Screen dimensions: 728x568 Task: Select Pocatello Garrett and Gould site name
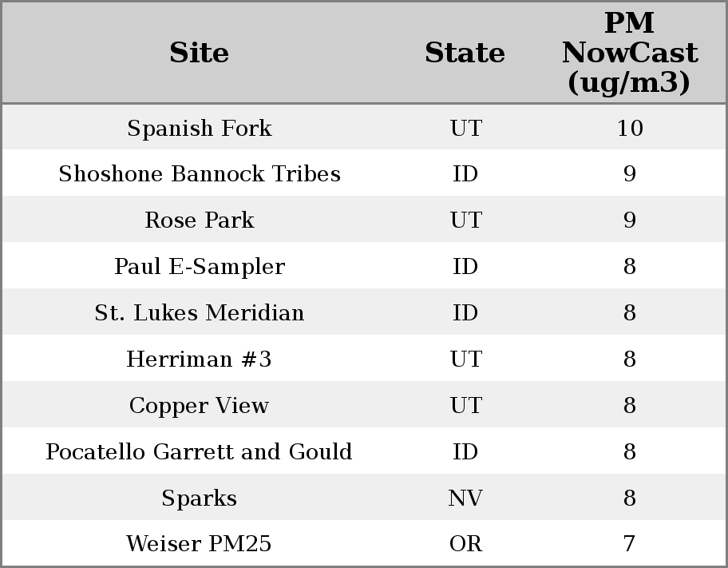[x=200, y=451]
